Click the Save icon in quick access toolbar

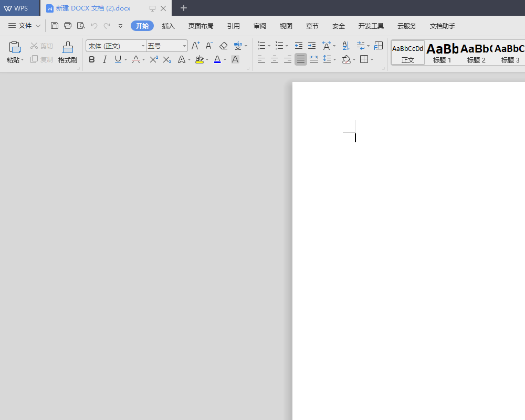55,26
